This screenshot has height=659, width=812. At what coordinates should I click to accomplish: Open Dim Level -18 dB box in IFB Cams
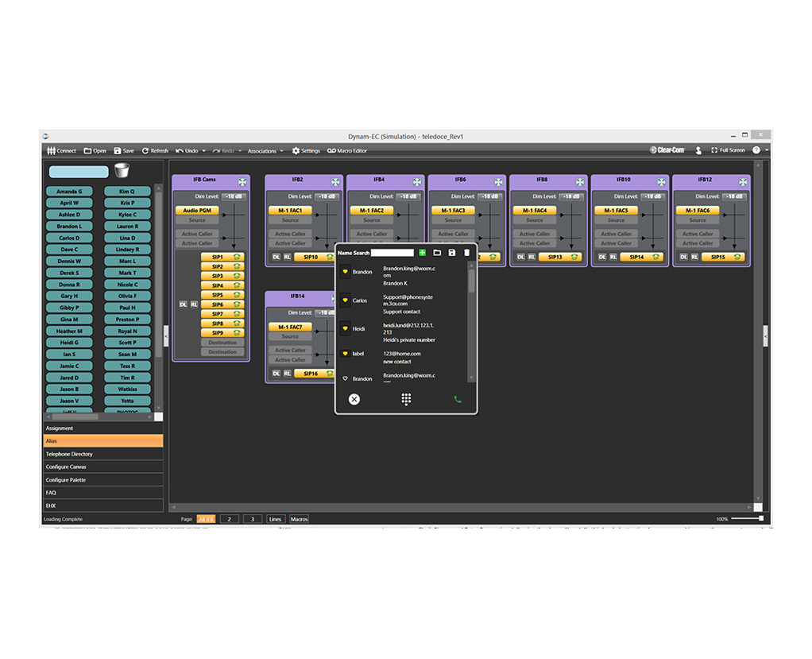click(234, 197)
